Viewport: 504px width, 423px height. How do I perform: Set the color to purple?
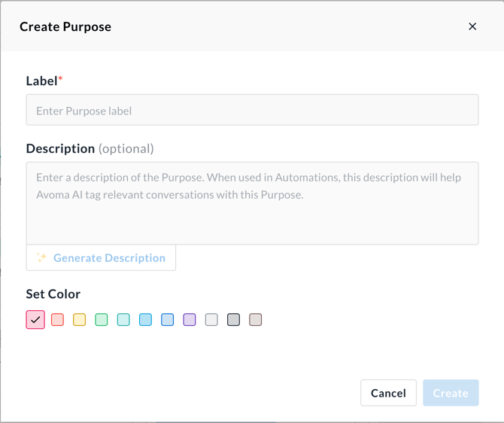pos(190,320)
